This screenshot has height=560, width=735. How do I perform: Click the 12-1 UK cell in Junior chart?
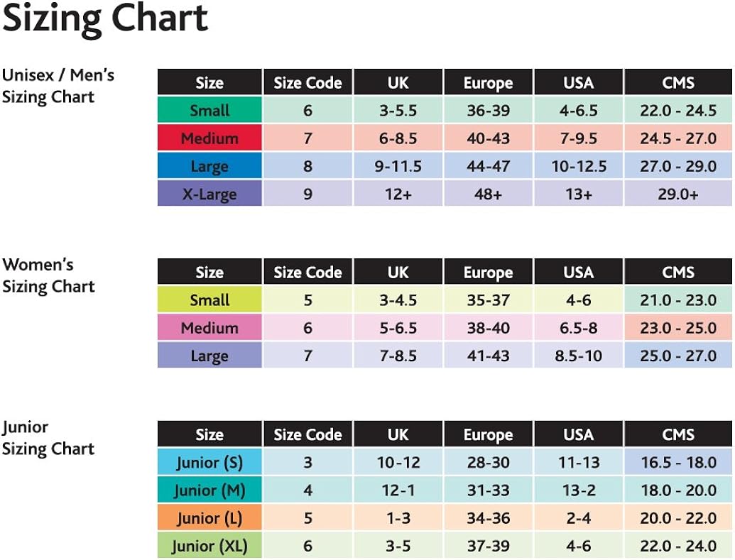[x=398, y=490]
